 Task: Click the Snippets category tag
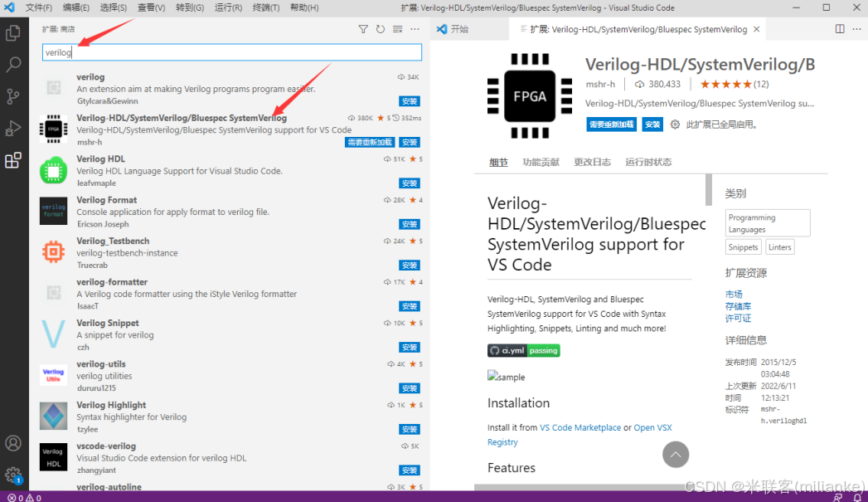click(x=743, y=247)
